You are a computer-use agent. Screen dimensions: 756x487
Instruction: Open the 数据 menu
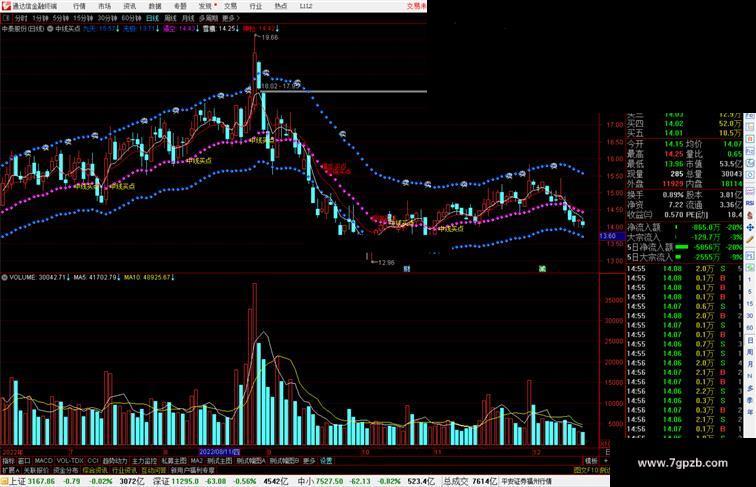click(x=155, y=6)
